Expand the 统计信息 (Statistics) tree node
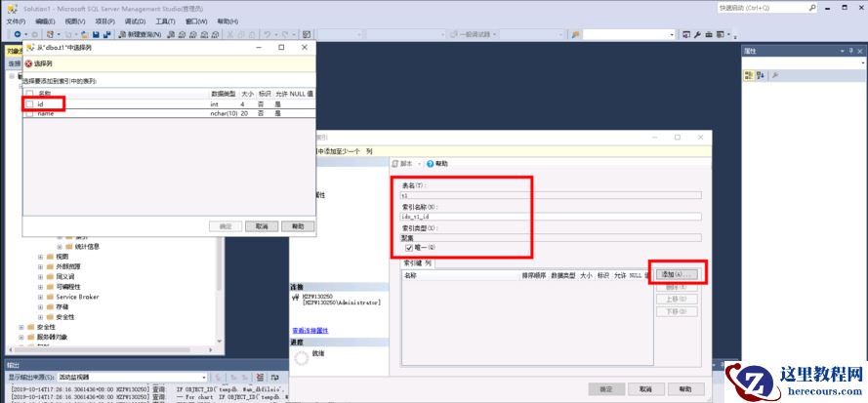 click(60, 246)
